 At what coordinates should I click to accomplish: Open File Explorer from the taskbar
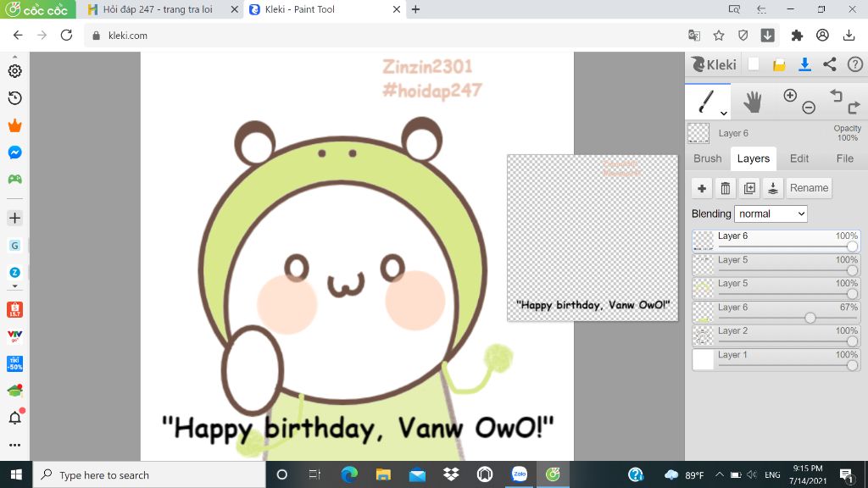point(383,474)
